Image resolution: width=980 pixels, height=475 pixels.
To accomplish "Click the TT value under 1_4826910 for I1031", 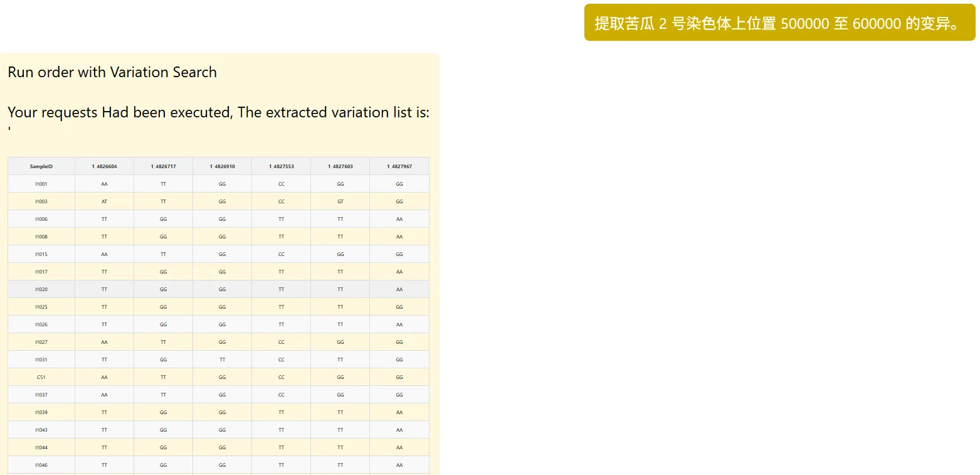I will tap(222, 360).
